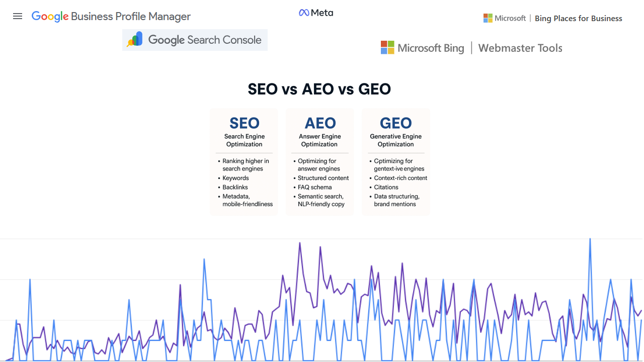Open Bing Places for Business link
Viewport: 644px width, 362px height.
click(578, 19)
